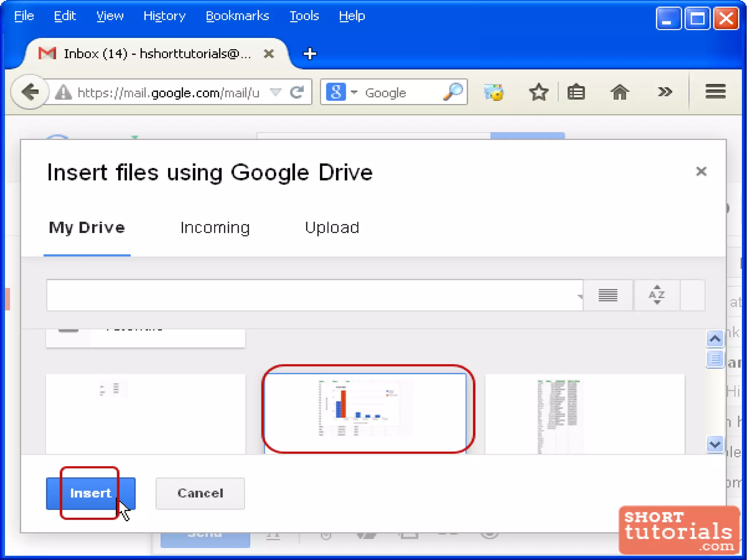Switch to the Upload tab
Screen dimensions: 747x560
[x=332, y=228]
